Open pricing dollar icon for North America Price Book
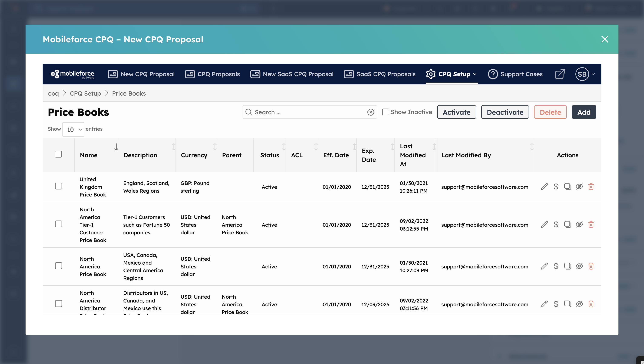The height and width of the screenshot is (364, 644). click(x=556, y=266)
